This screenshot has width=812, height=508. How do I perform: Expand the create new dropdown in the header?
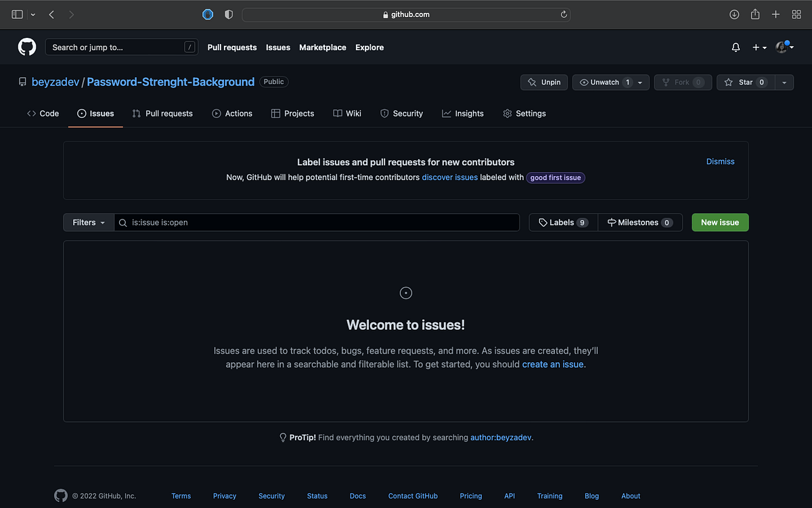coord(759,47)
